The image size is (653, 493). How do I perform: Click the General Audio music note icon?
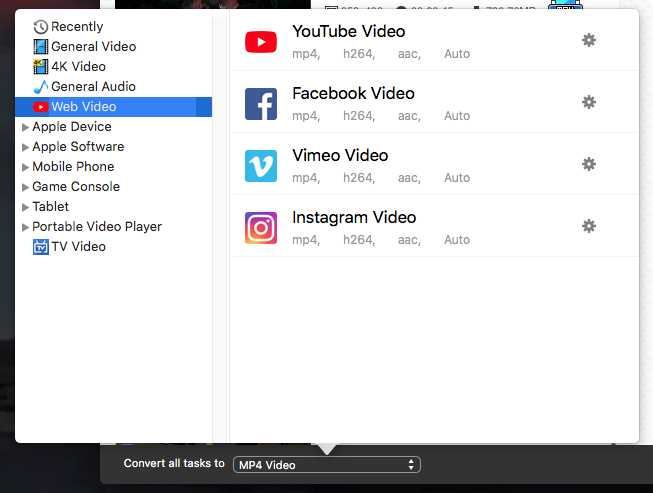point(40,87)
